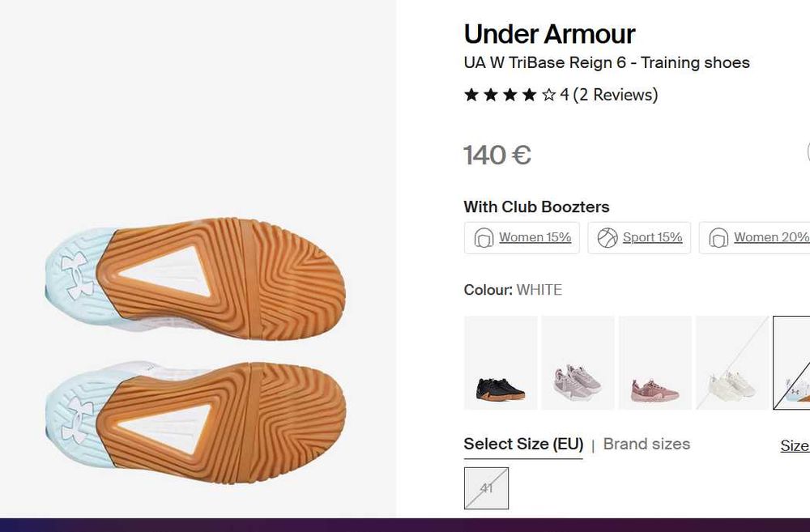Select the light grey-lilac shoe colour thumbnail
This screenshot has width=810, height=532.
578,363
